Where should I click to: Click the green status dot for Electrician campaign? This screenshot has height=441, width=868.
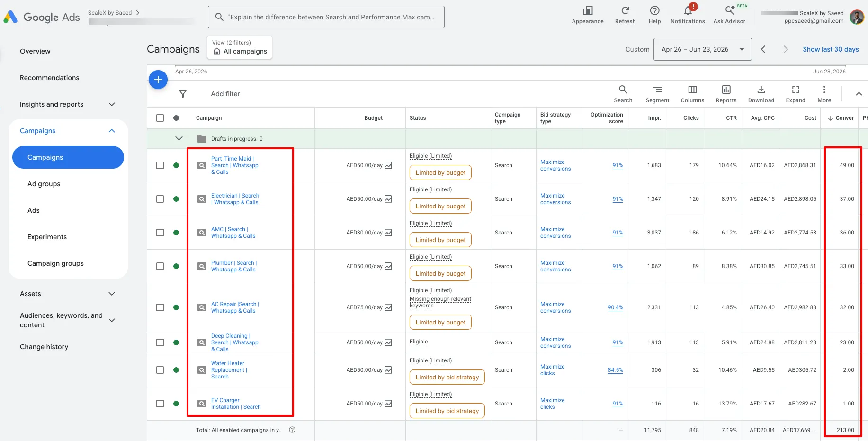[x=176, y=199]
